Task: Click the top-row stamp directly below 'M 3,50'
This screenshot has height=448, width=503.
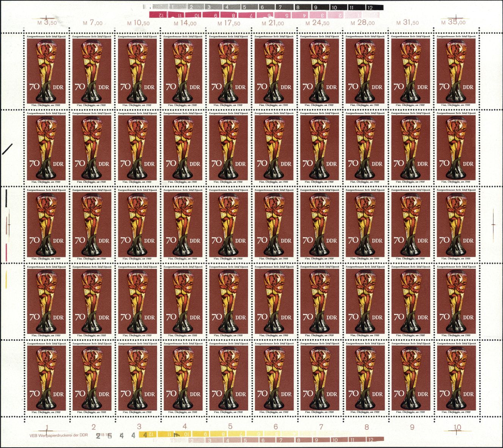Action: (x=46, y=70)
